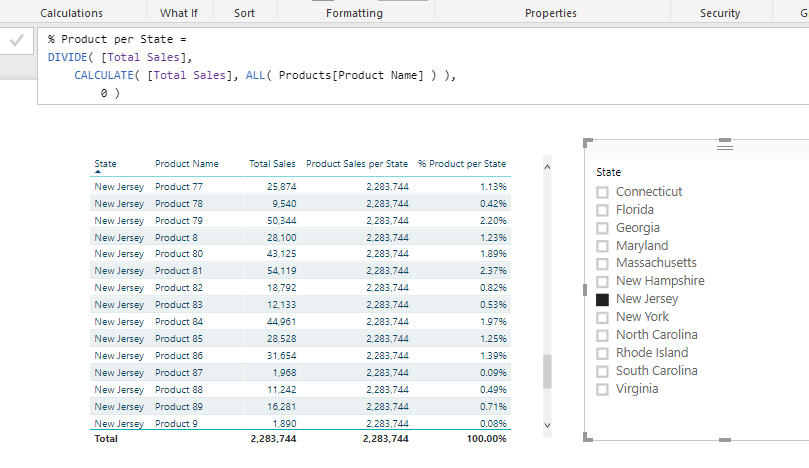Select the Product 81 cell
The height and width of the screenshot is (468, 809).
click(179, 270)
